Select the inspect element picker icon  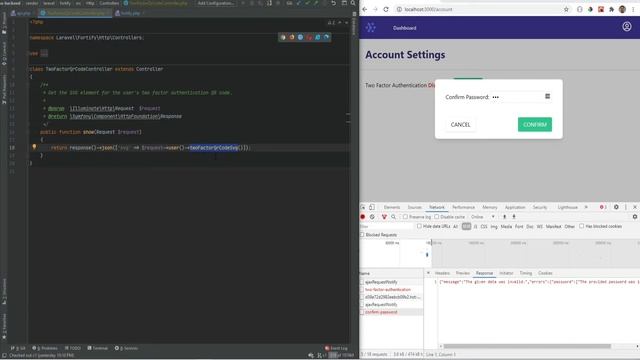click(x=363, y=207)
